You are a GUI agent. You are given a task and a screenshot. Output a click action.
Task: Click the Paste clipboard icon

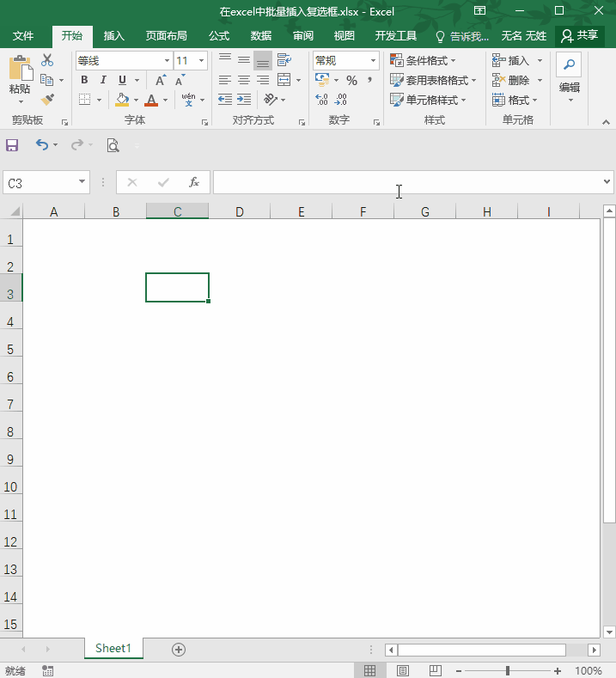20,69
